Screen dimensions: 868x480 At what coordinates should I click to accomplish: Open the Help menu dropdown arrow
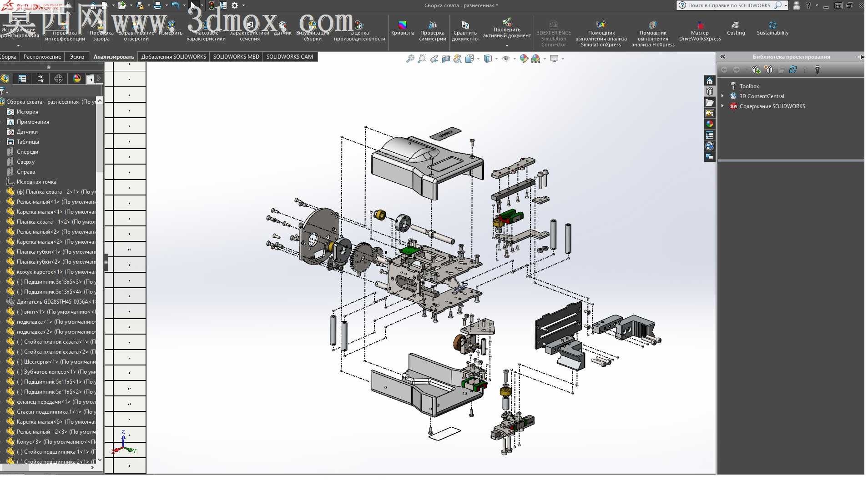click(817, 5)
